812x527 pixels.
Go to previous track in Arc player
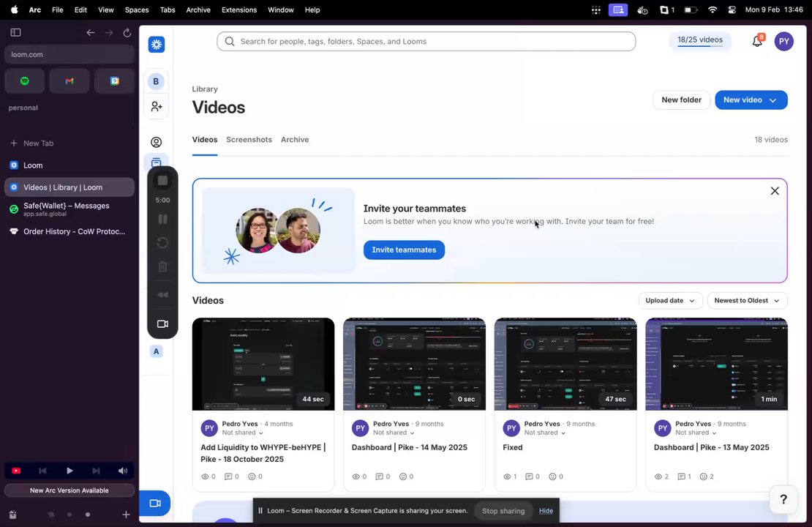pyautogui.click(x=42, y=471)
